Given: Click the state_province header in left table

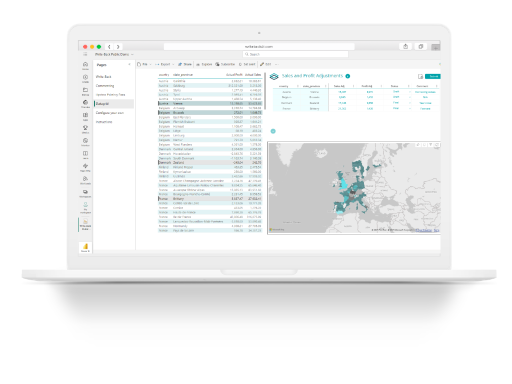Looking at the screenshot, I should point(183,75).
